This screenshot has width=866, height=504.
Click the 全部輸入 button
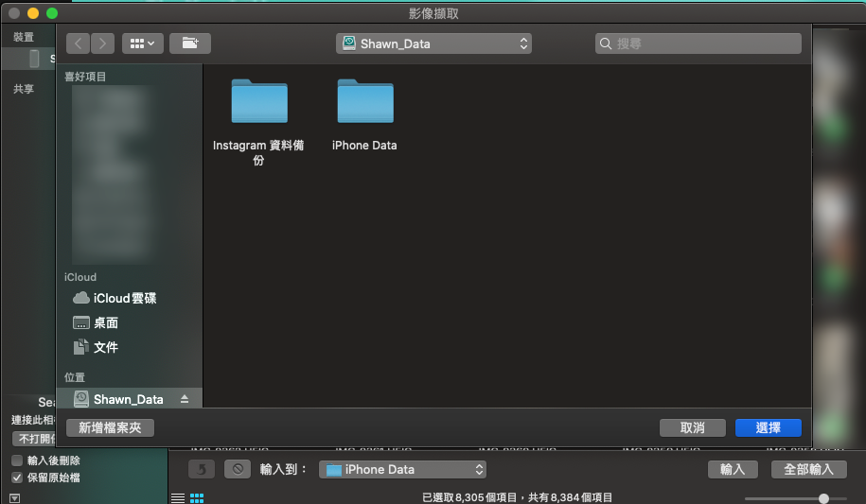click(808, 469)
